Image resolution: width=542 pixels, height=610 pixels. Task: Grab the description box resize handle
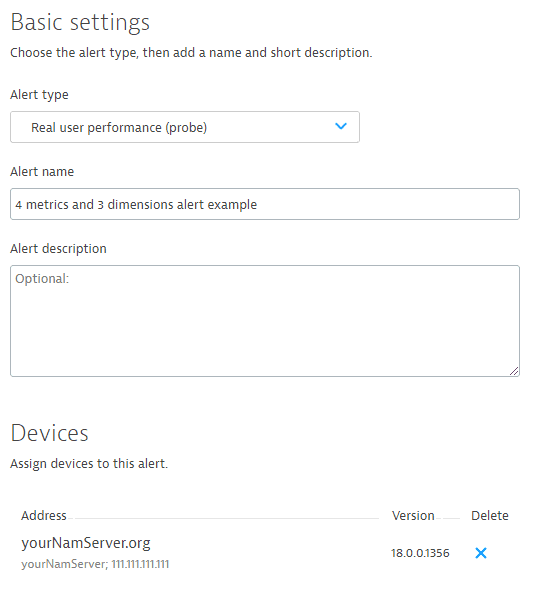(514, 371)
